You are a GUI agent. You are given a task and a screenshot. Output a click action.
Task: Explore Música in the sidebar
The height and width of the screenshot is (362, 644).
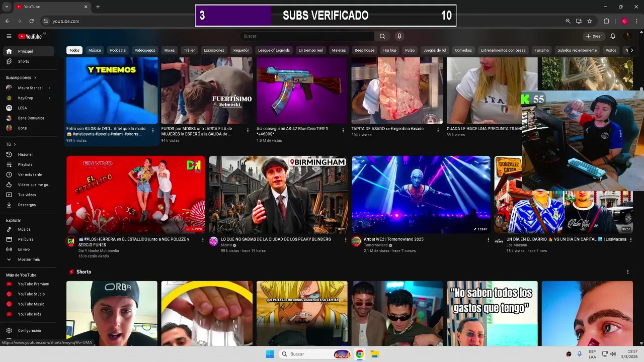(x=28, y=229)
